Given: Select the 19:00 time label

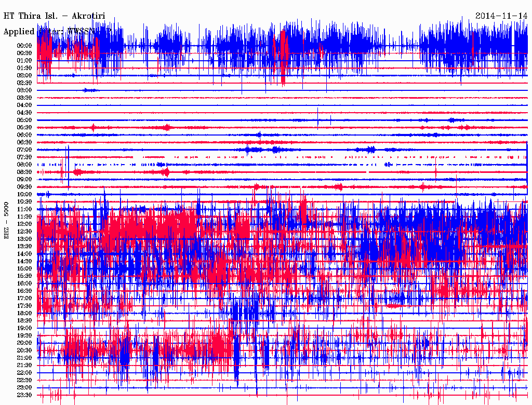Looking at the screenshot, I should point(24,328).
